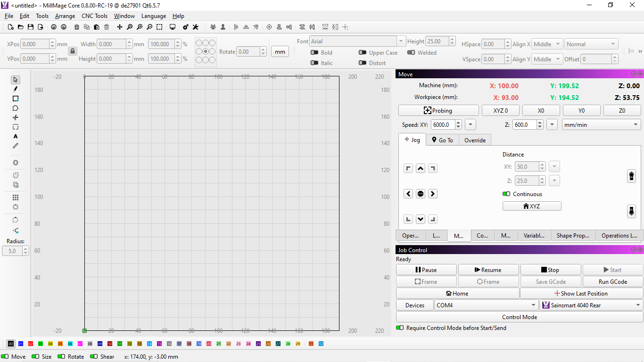Select the Rectangle drawing tool
Image resolution: width=644 pixels, height=362 pixels.
tap(16, 99)
